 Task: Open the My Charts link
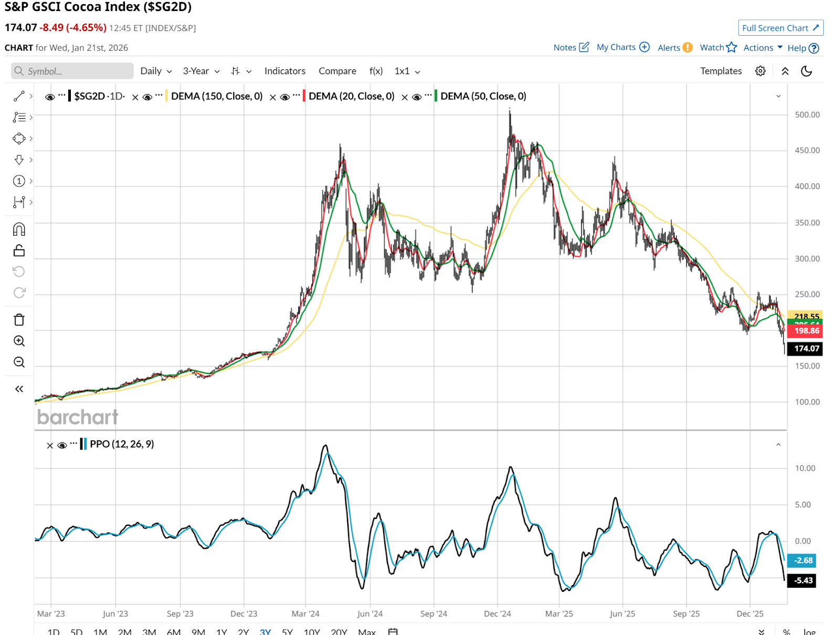(623, 47)
